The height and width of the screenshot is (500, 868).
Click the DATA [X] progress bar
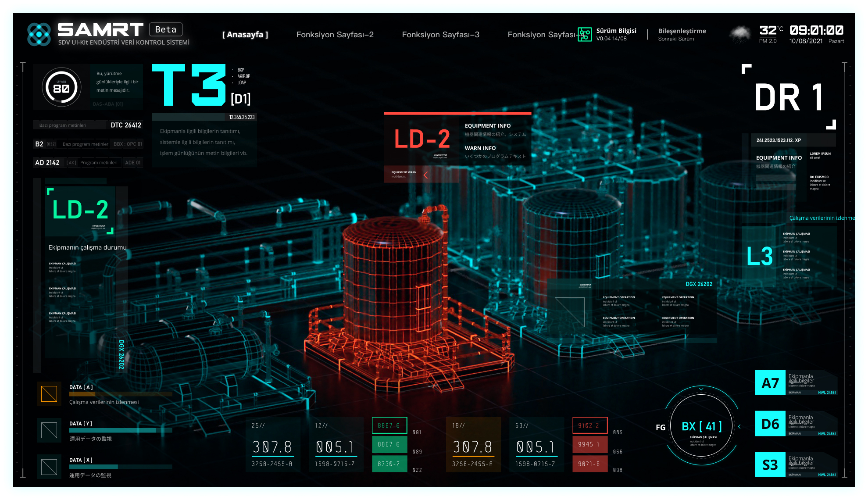[121, 467]
